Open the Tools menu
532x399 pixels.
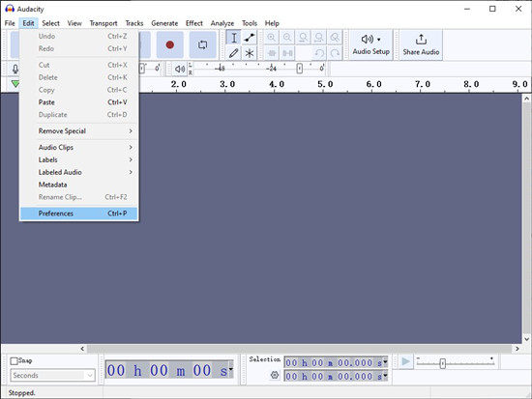point(250,23)
